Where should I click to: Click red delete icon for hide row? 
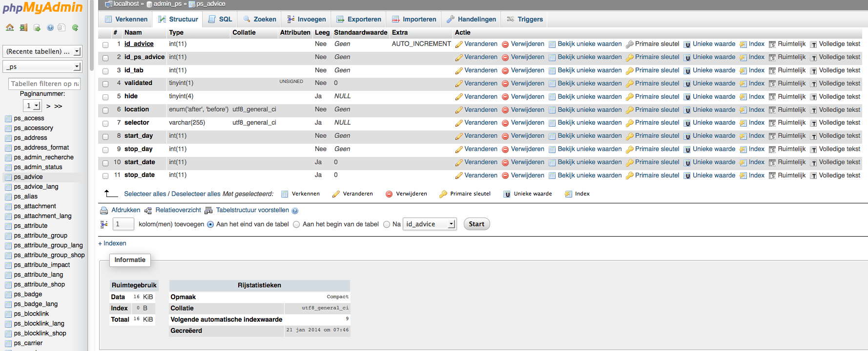tap(505, 97)
